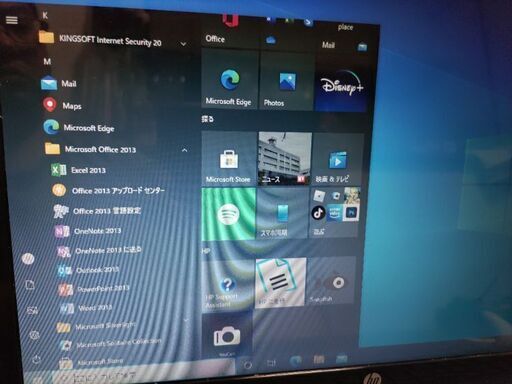Click the Power button in Start sidebar
512x384 pixels.
[x=37, y=359]
